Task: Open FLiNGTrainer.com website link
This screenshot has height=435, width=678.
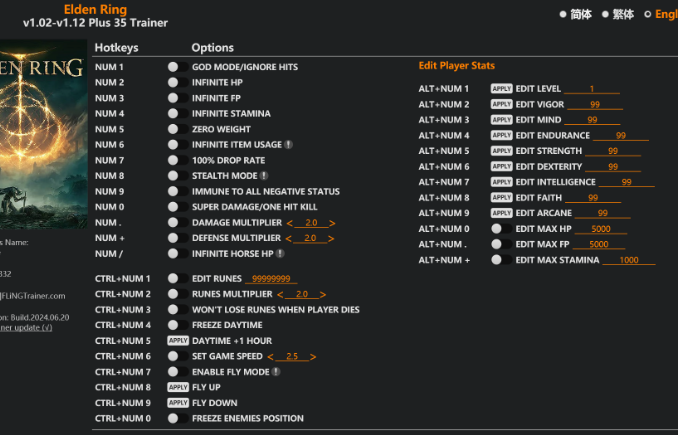Action: click(33, 296)
